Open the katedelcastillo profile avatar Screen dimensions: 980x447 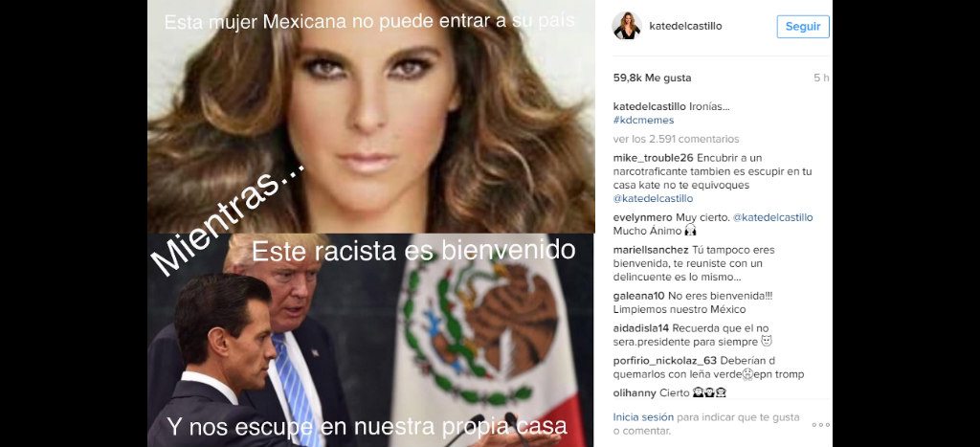click(x=626, y=26)
